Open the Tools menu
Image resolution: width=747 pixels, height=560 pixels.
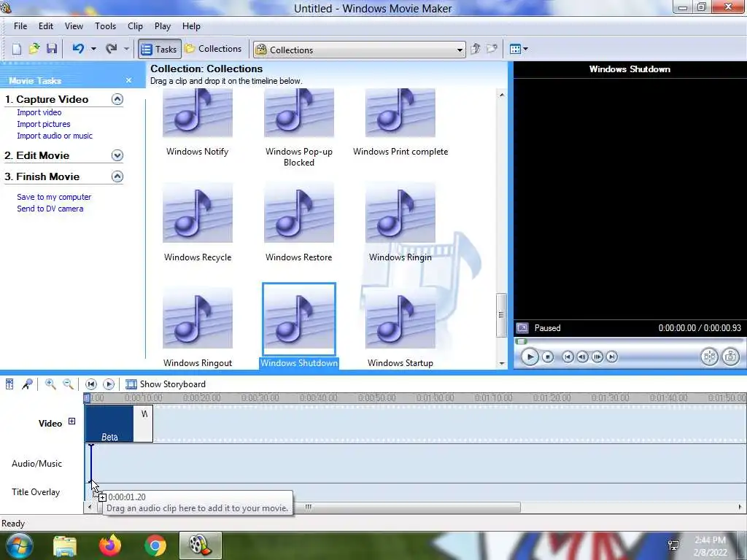pos(105,26)
